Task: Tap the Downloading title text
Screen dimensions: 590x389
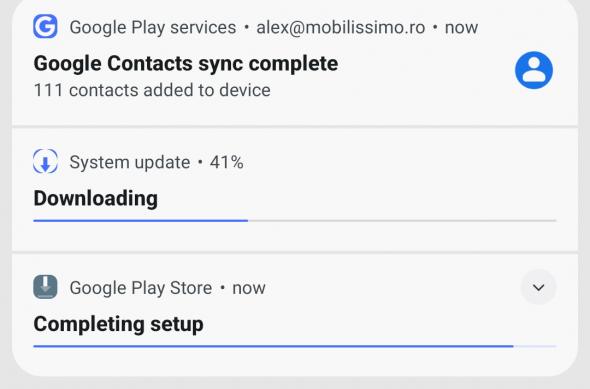Action: tap(96, 199)
